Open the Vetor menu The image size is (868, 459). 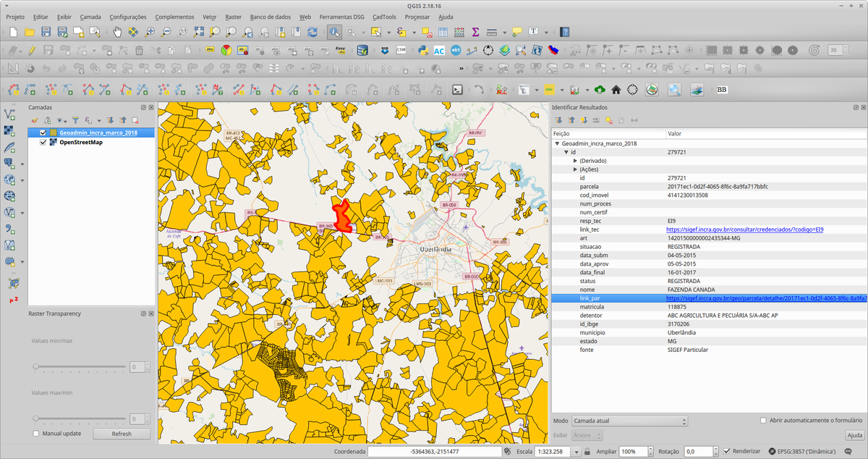tap(210, 17)
